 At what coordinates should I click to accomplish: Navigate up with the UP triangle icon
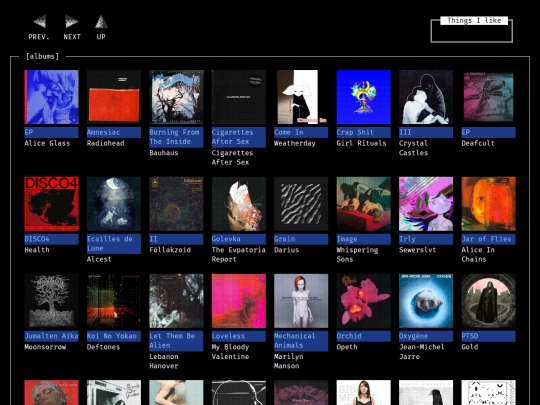(x=101, y=22)
